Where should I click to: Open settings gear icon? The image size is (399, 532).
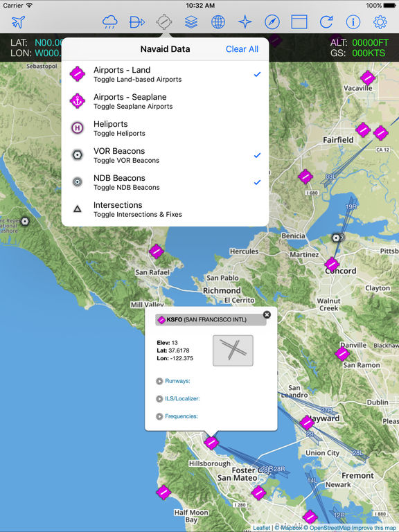click(380, 22)
